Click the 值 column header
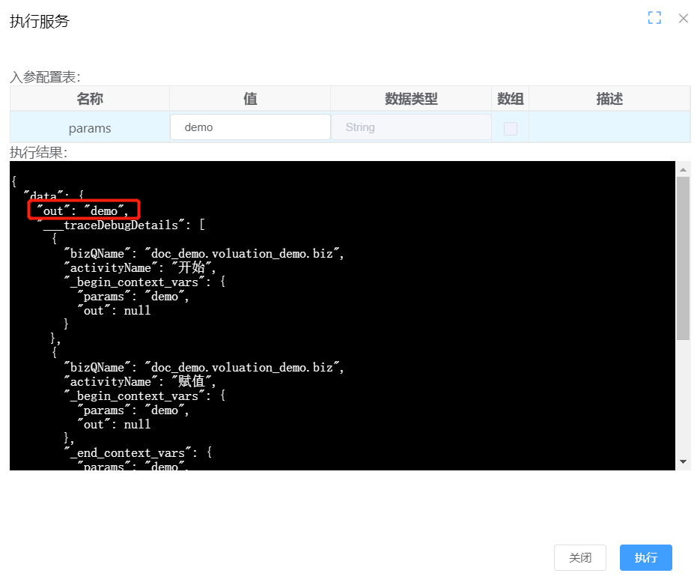 click(x=250, y=99)
